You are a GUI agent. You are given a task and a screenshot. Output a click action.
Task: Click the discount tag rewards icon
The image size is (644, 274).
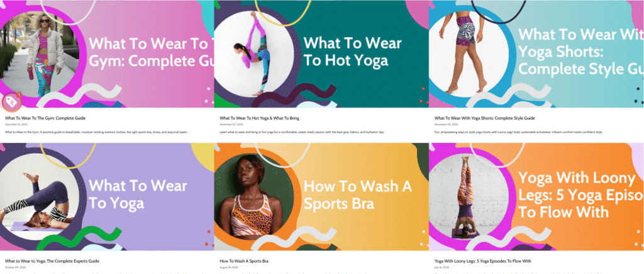11,103
